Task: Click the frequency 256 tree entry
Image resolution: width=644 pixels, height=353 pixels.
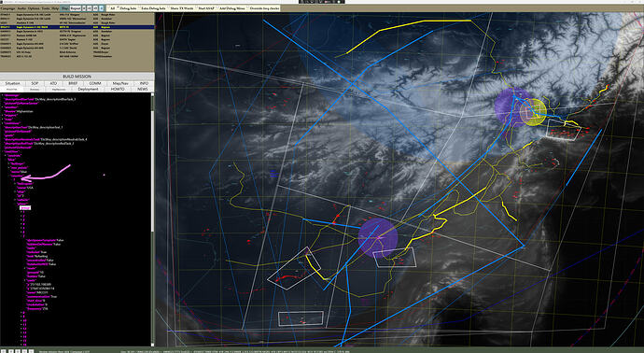Action: click(x=37, y=308)
